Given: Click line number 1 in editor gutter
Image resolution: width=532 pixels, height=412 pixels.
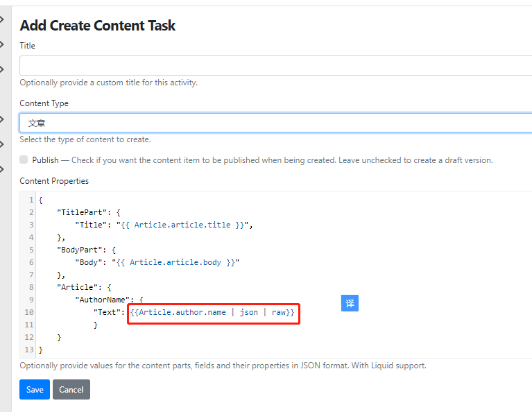Looking at the screenshot, I should point(31,200).
